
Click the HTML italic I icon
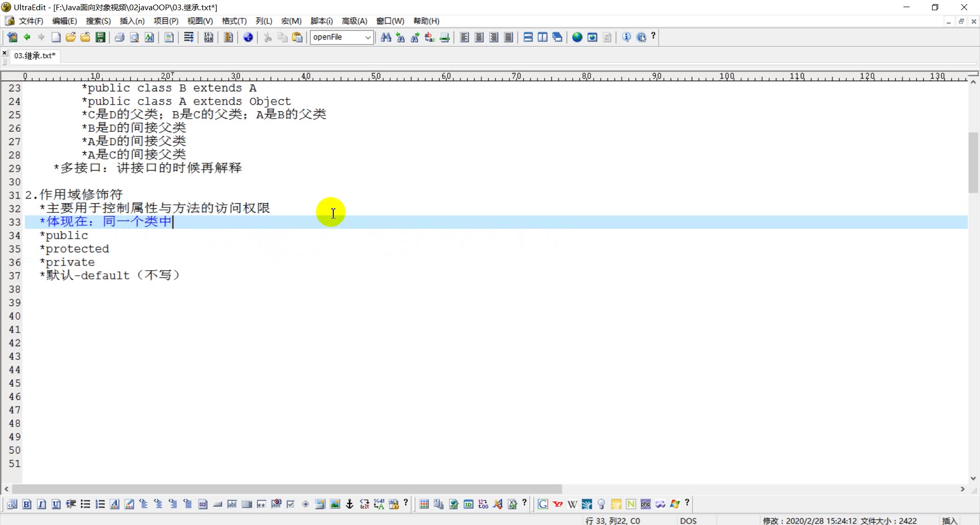coord(42,504)
